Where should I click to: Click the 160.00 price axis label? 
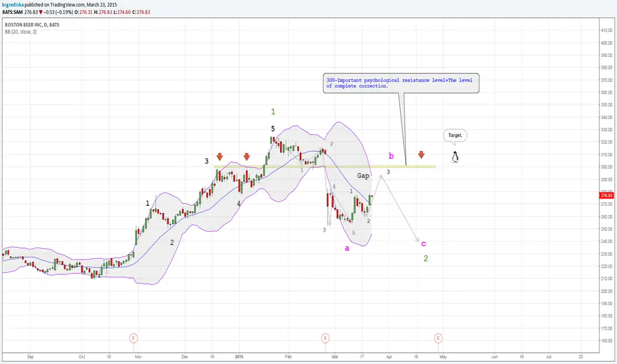coord(606,341)
